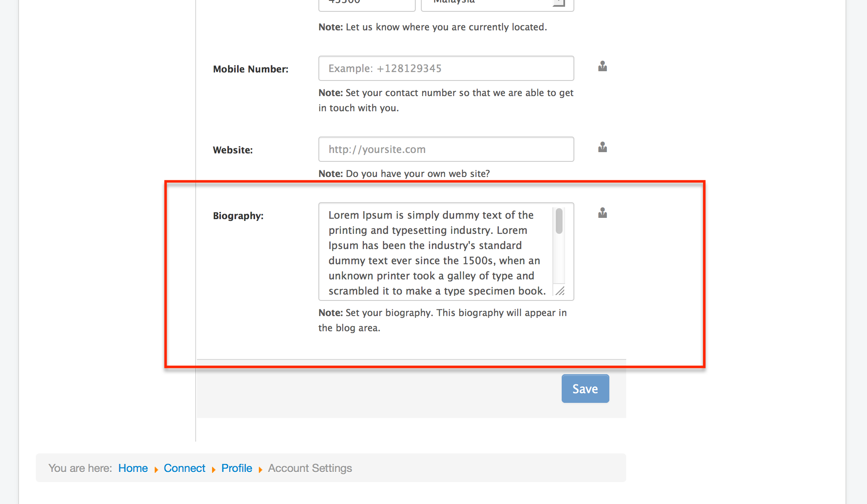
Task: Click Account Settings breadcrumb text
Action: click(x=310, y=468)
